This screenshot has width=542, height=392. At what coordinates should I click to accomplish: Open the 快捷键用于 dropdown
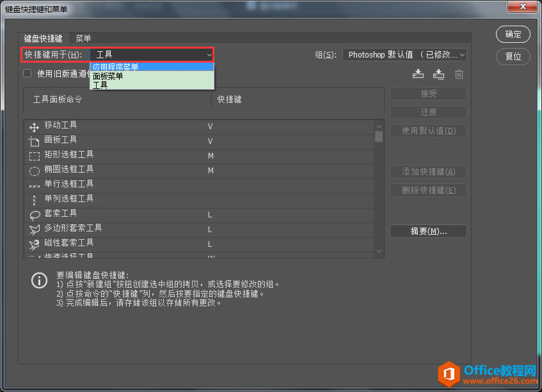coord(152,54)
